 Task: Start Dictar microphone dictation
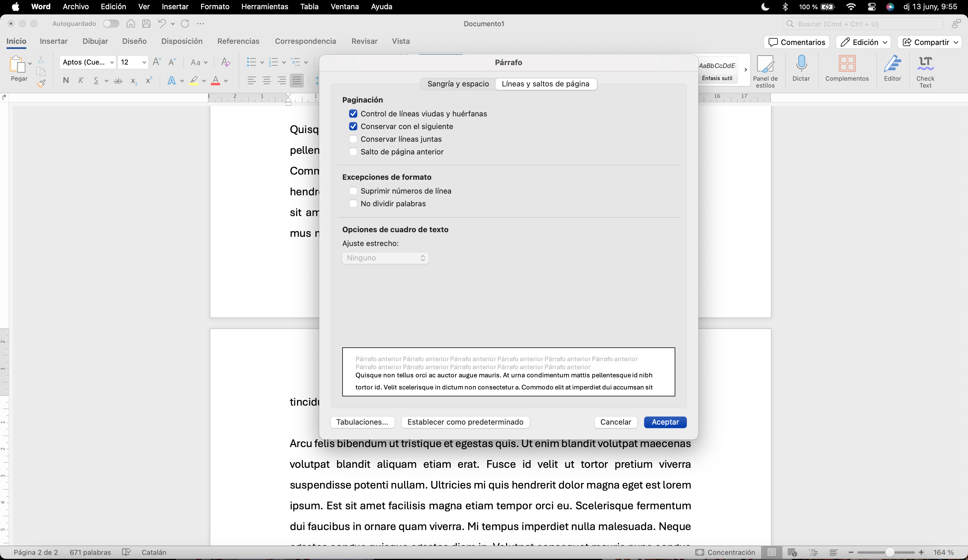coord(801,68)
